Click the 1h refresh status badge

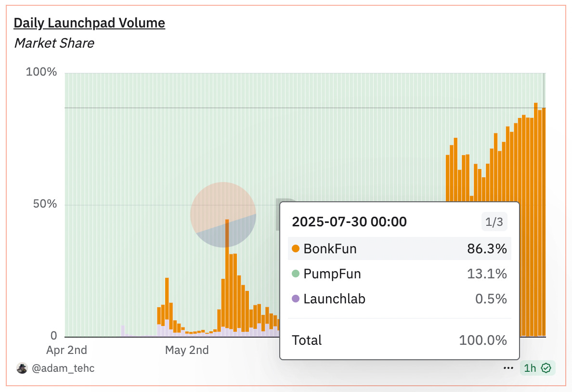pyautogui.click(x=538, y=368)
